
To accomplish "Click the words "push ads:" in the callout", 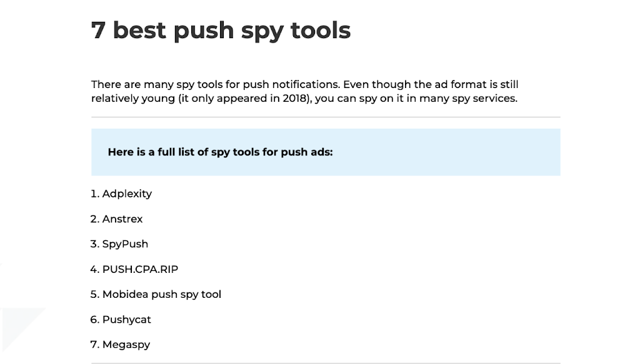I will point(306,152).
